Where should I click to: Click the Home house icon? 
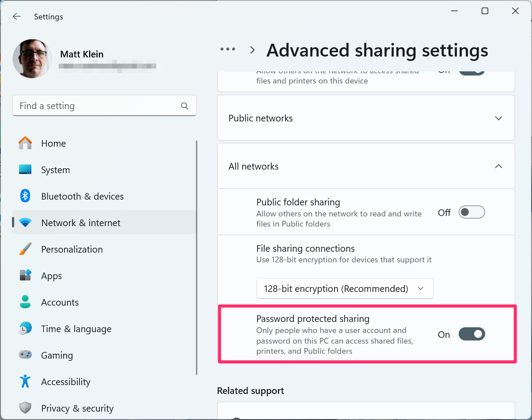pyautogui.click(x=25, y=143)
